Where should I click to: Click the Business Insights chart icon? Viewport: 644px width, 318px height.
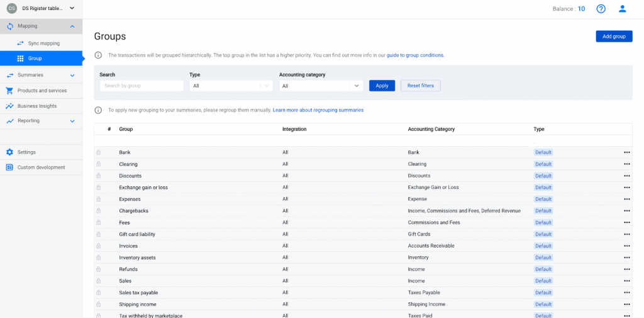click(x=10, y=106)
